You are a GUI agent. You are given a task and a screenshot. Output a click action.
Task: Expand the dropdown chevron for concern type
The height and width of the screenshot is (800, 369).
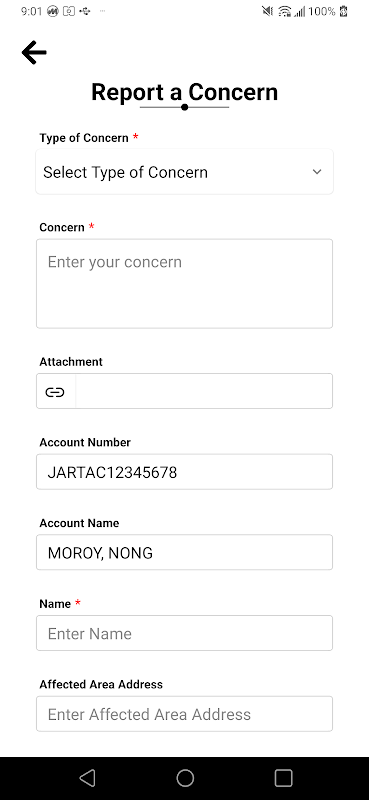tap(317, 172)
